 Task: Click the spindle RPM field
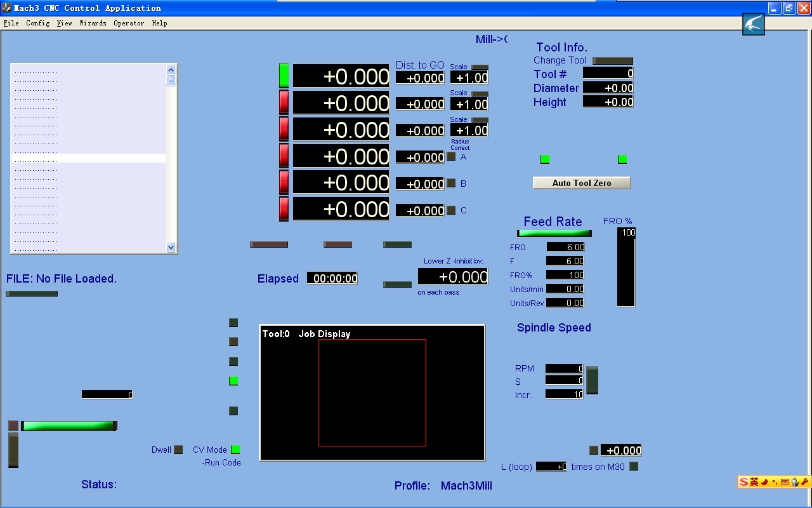[x=564, y=368]
